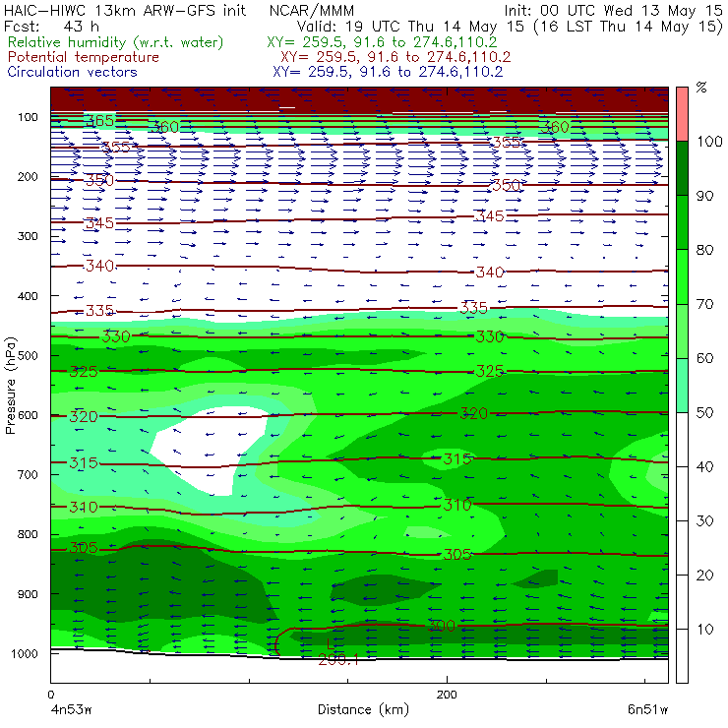Click the '800' pressure axis tick label
Screen dimensions: 728x728
pyautogui.click(x=28, y=534)
